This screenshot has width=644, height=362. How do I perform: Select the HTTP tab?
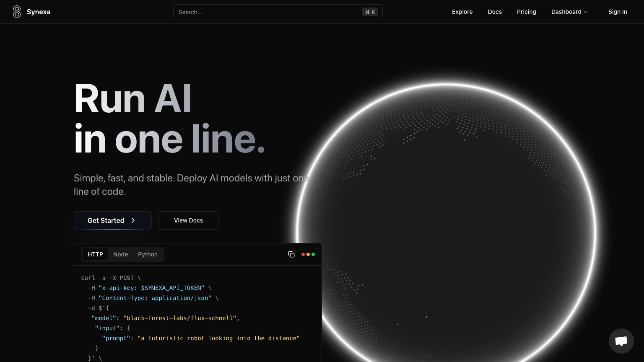click(95, 254)
